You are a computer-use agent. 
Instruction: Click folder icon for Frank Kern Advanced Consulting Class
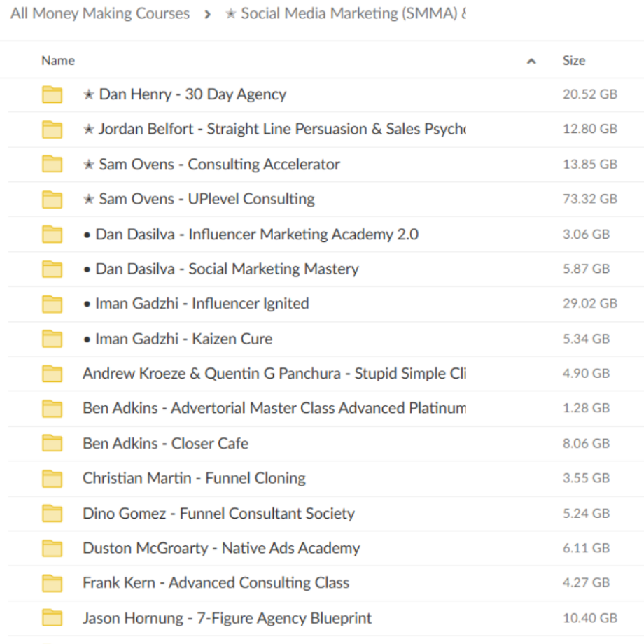(52, 583)
